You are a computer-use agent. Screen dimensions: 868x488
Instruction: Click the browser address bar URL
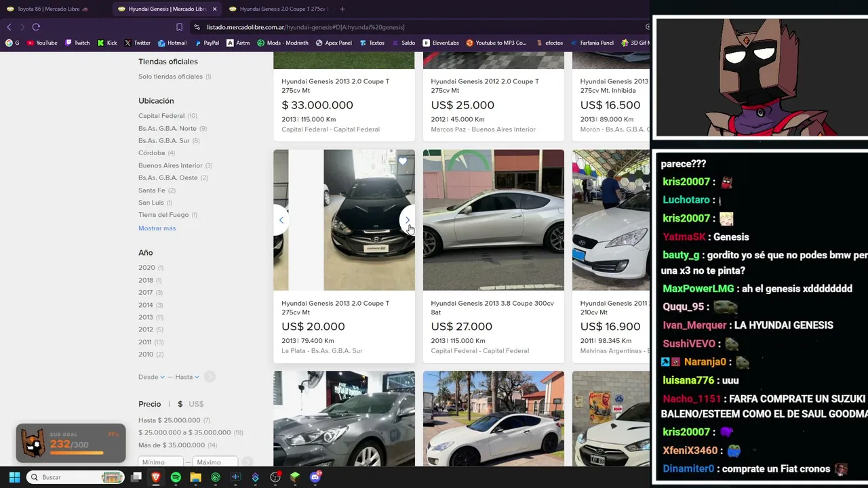click(x=305, y=27)
